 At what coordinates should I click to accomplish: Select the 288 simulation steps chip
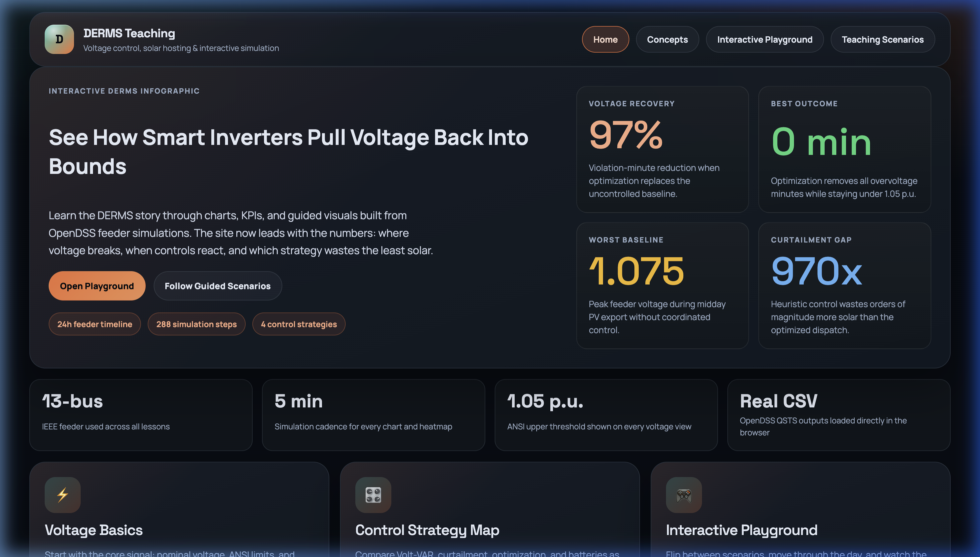coord(196,324)
